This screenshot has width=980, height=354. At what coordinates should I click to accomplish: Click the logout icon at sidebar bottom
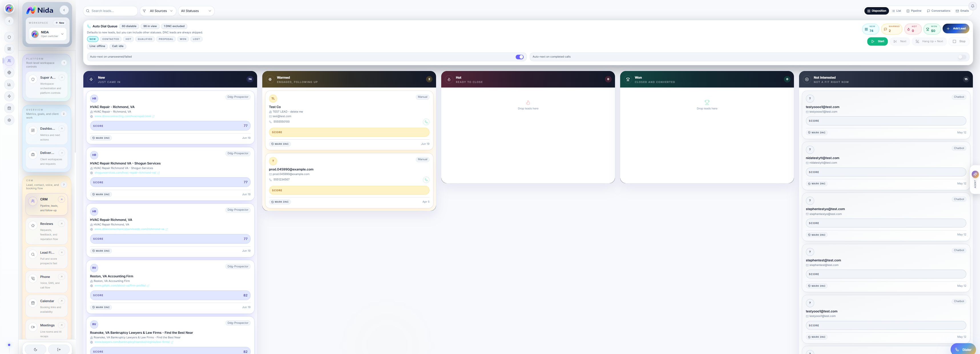[x=59, y=349]
